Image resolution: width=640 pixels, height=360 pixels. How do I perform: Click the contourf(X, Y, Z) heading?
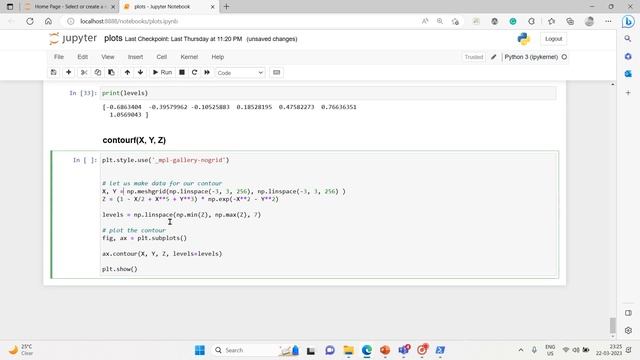(134, 140)
